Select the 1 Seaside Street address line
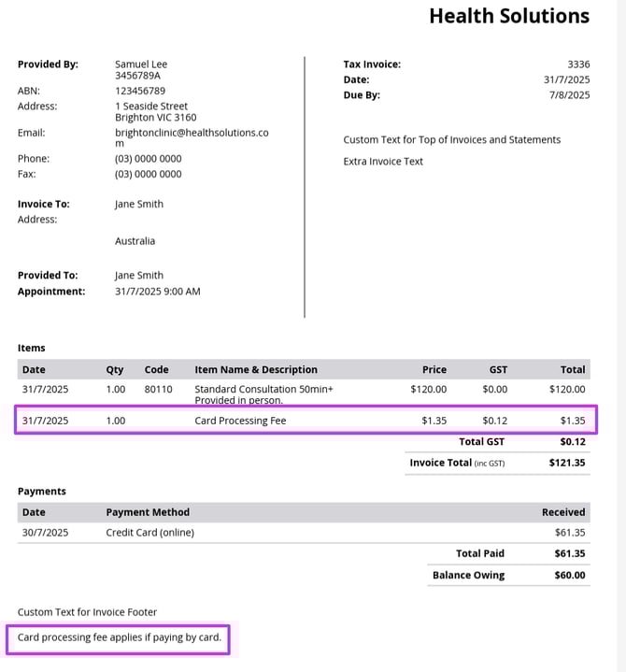This screenshot has height=672, width=626. click(x=151, y=107)
